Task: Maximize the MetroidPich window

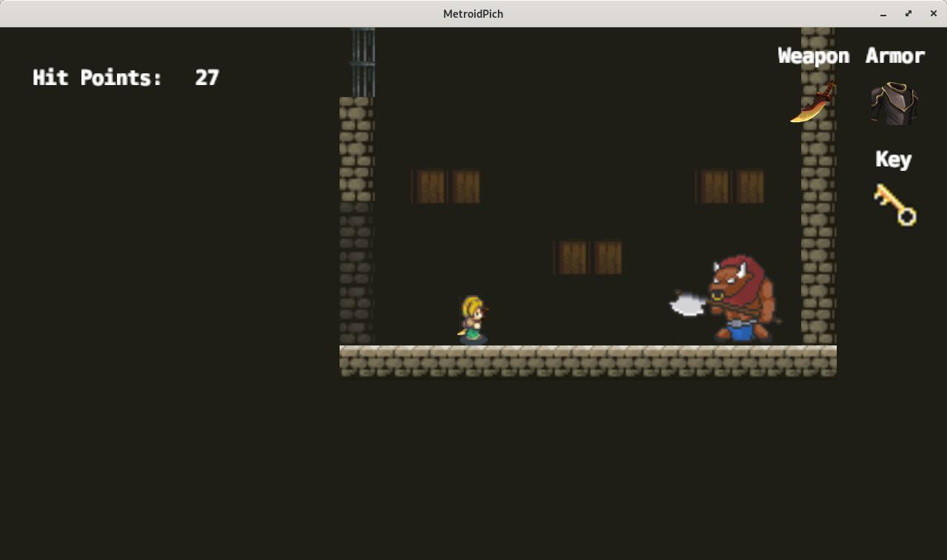Action: pos(909,13)
